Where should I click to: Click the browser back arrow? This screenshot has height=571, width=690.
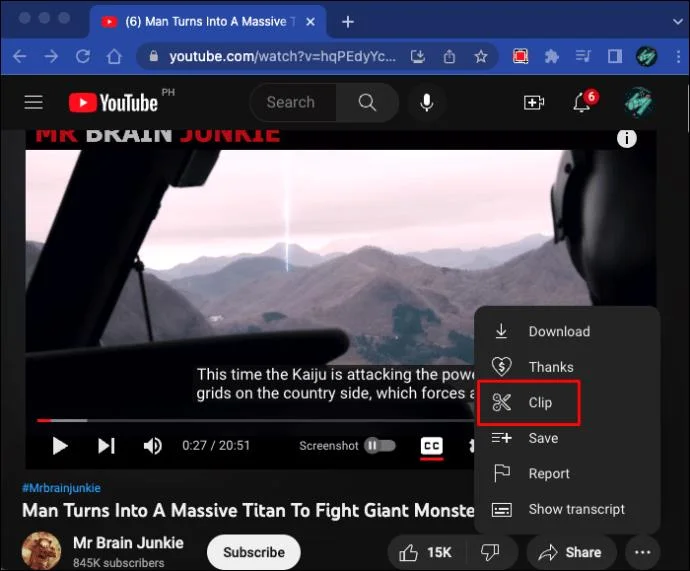coord(20,56)
